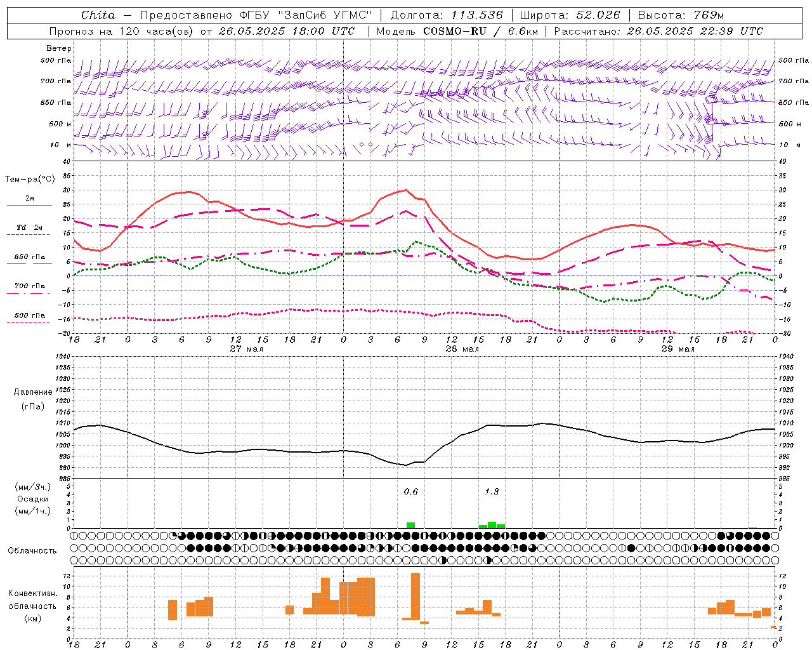Click the solid red line under 2м legend
Screen dimensions: 812x650
29,206
